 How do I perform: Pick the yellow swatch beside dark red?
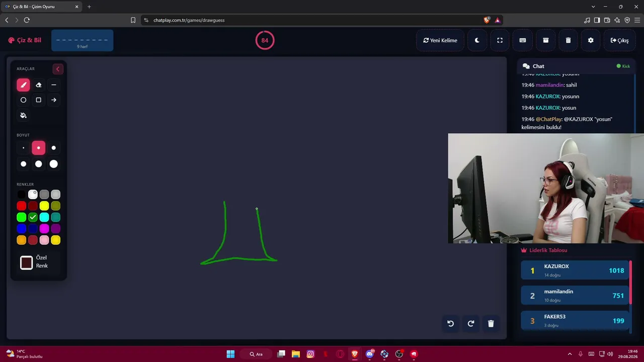(x=44, y=206)
